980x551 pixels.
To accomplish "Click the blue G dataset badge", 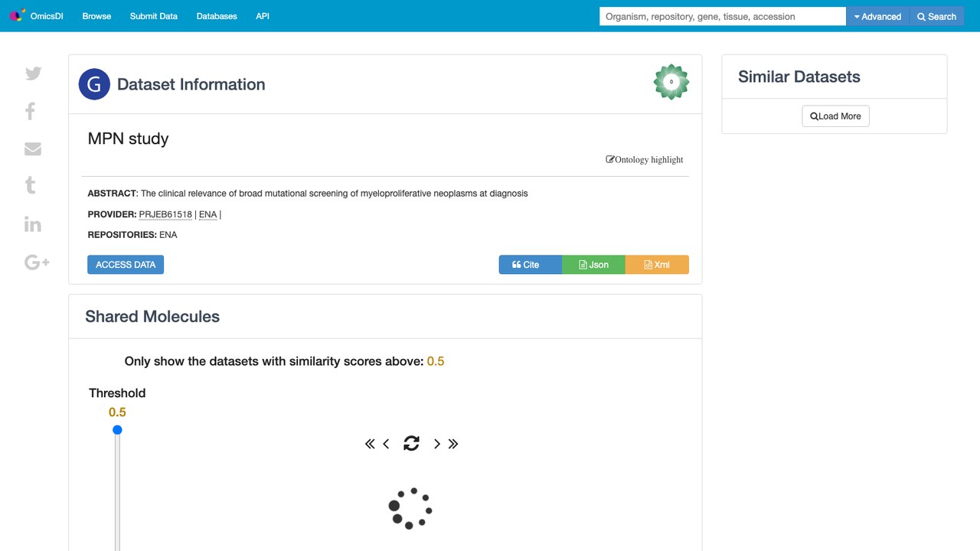I will coord(94,84).
